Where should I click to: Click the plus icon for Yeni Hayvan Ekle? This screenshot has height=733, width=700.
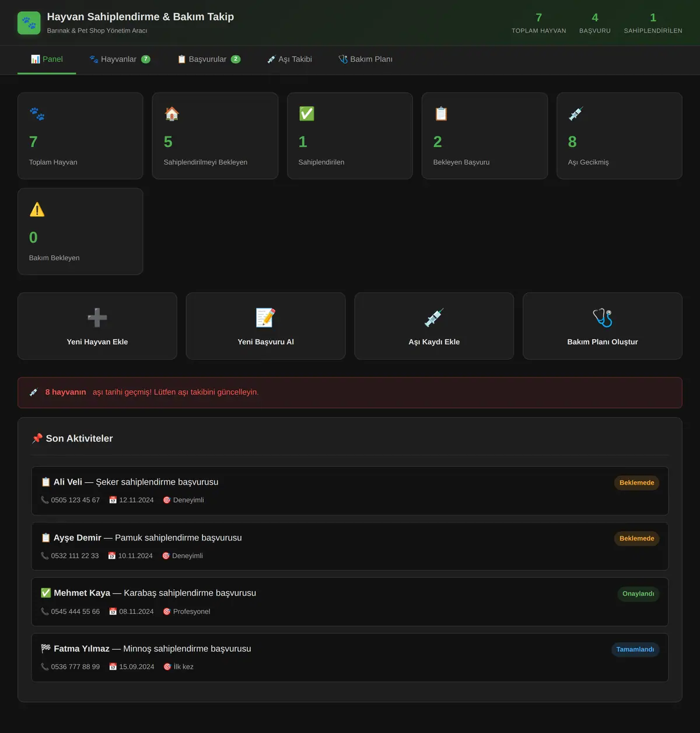click(x=97, y=318)
